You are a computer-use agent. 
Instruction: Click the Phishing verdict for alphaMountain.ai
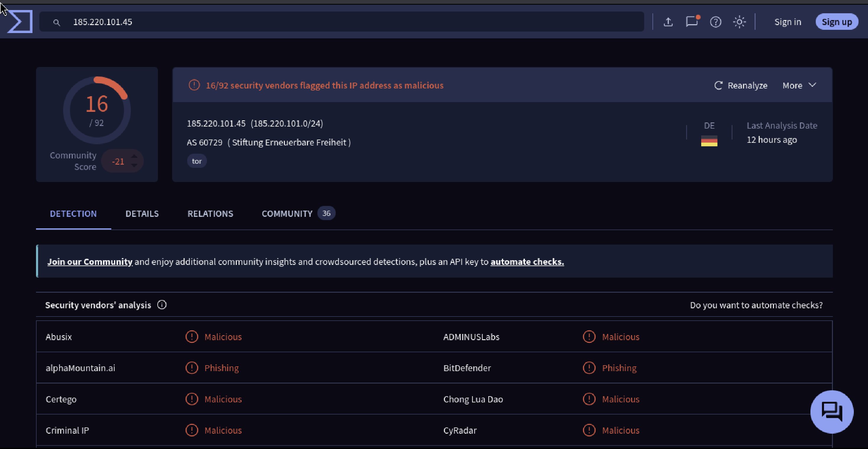click(221, 368)
